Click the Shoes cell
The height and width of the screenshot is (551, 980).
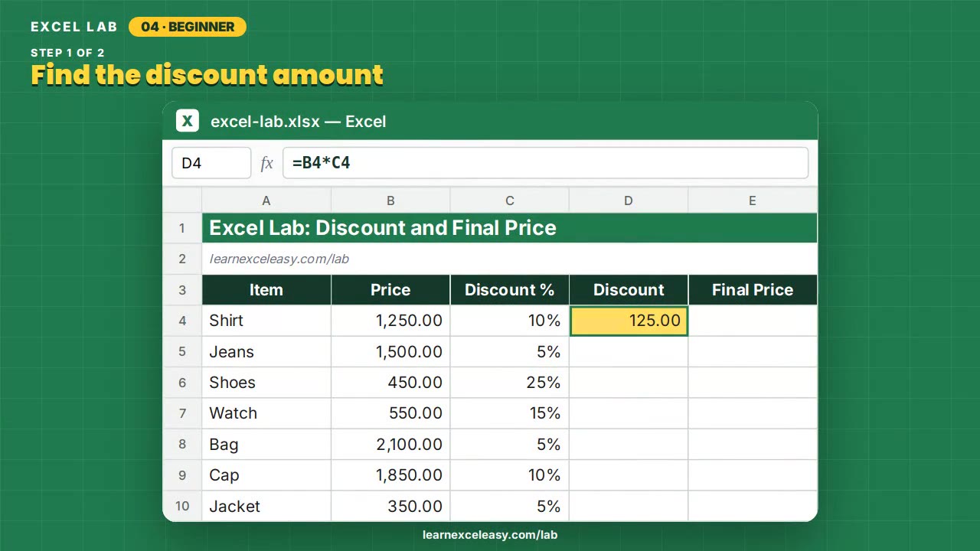point(266,383)
